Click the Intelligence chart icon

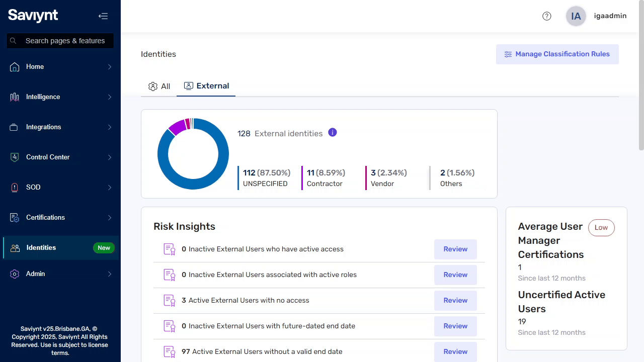pos(15,97)
